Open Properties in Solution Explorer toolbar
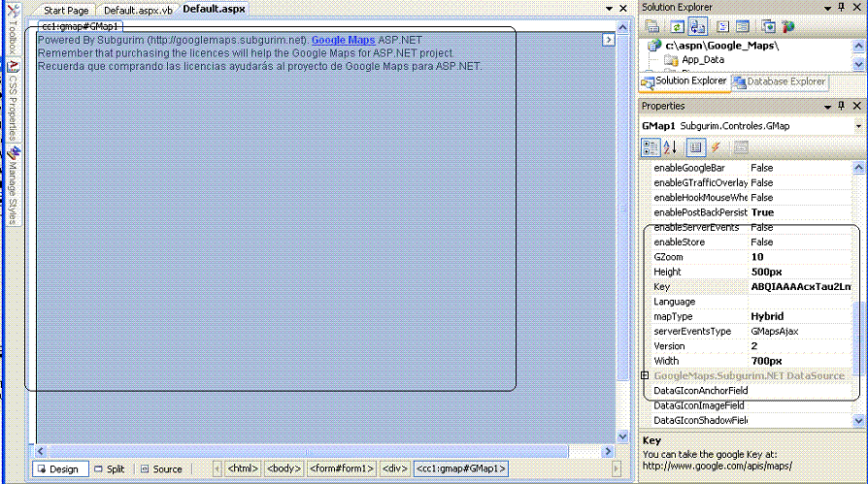Screen dimensions: 868x484 click(x=652, y=26)
